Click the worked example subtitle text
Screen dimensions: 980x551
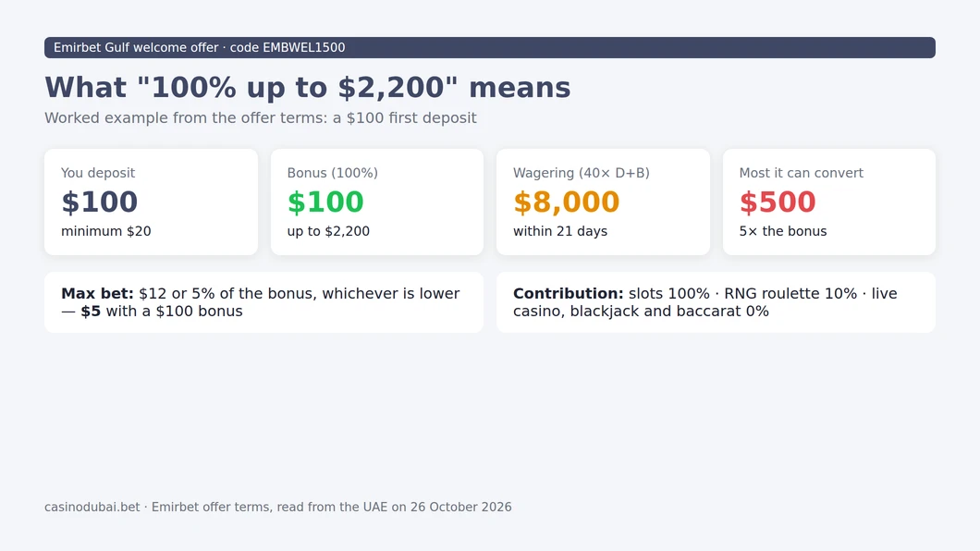tap(261, 118)
